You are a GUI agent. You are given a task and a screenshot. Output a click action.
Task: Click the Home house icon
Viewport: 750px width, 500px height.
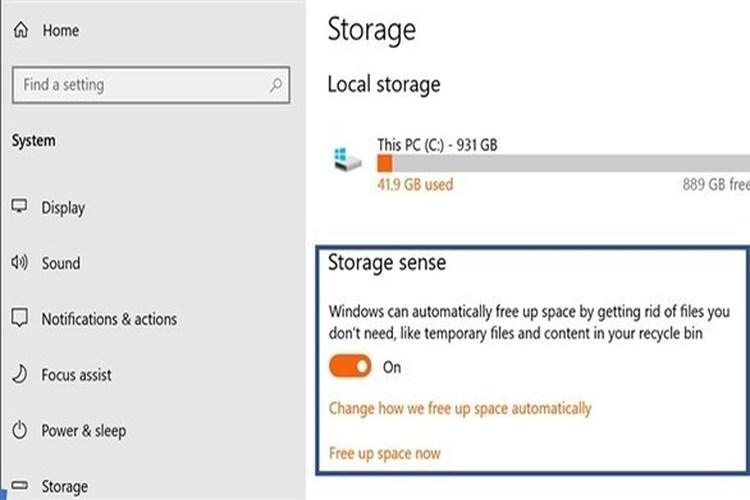21,30
